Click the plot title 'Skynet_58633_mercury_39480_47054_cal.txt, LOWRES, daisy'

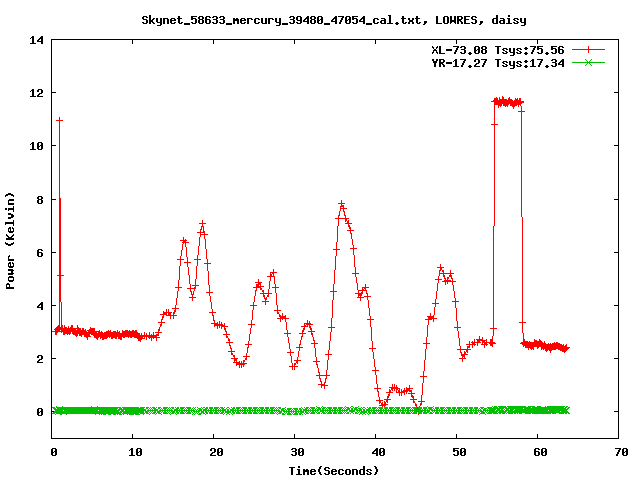click(334, 20)
